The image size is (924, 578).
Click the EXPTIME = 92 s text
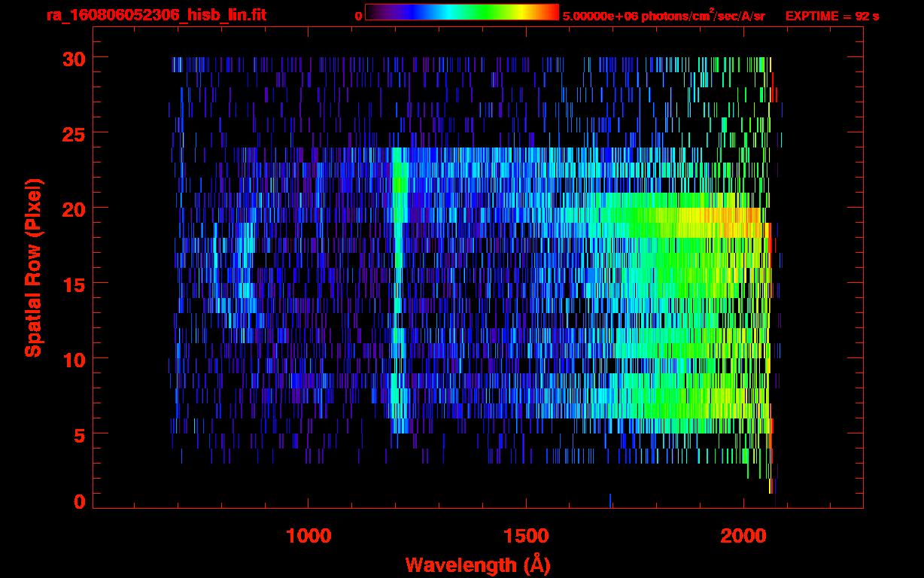click(832, 15)
